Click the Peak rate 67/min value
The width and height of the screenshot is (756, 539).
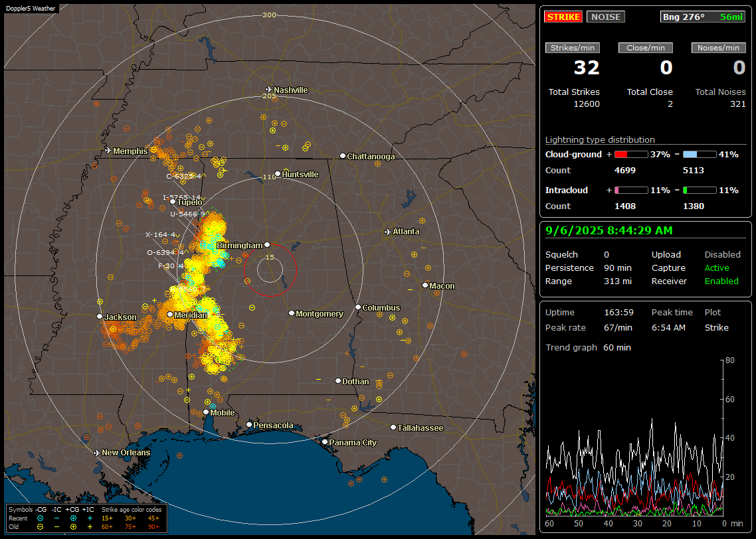pyautogui.click(x=619, y=327)
